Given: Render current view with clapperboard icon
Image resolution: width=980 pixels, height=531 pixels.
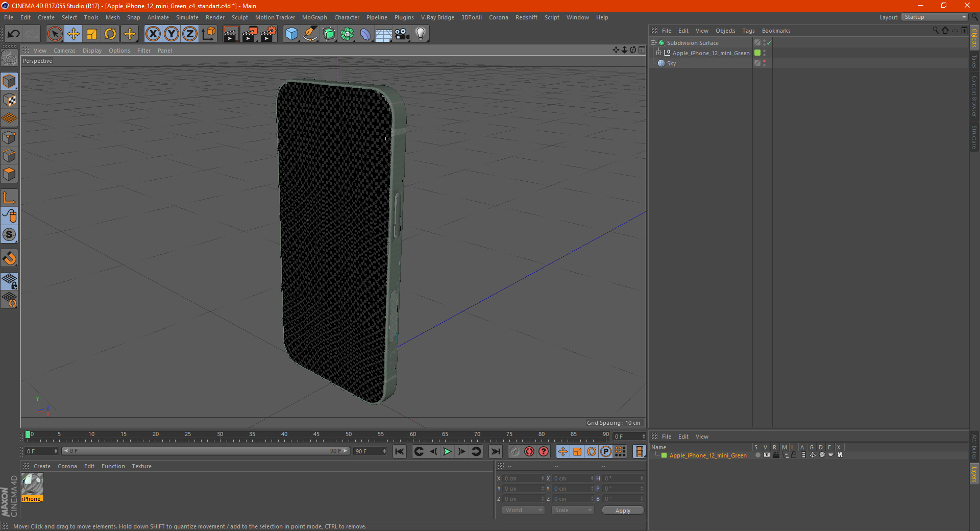Looking at the screenshot, I should (x=231, y=34).
